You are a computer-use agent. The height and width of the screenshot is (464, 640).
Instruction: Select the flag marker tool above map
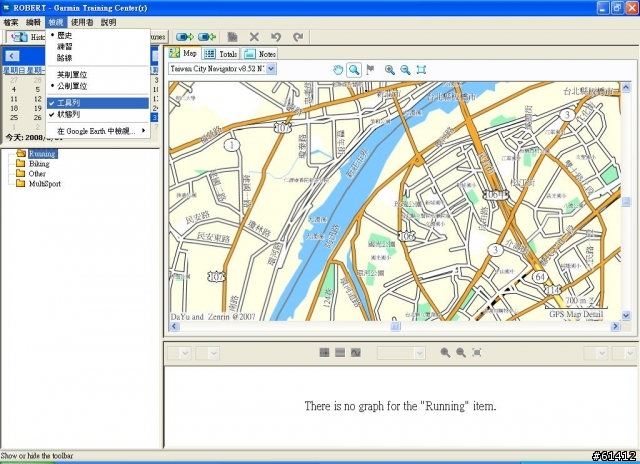370,70
